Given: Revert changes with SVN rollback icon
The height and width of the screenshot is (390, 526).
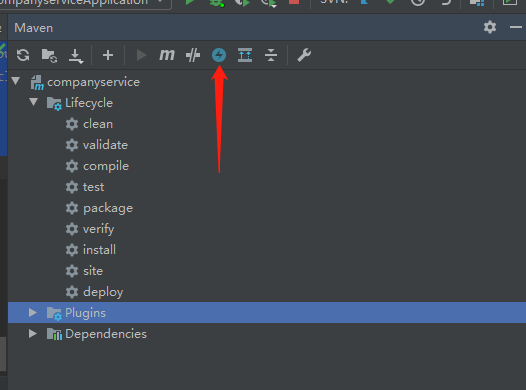Looking at the screenshot, I should tap(446, 2).
